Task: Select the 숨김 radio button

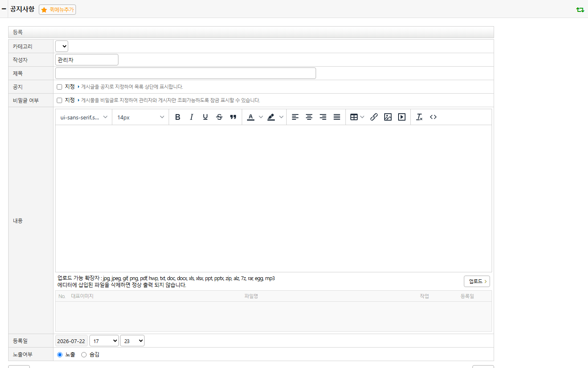Action: pyautogui.click(x=84, y=355)
